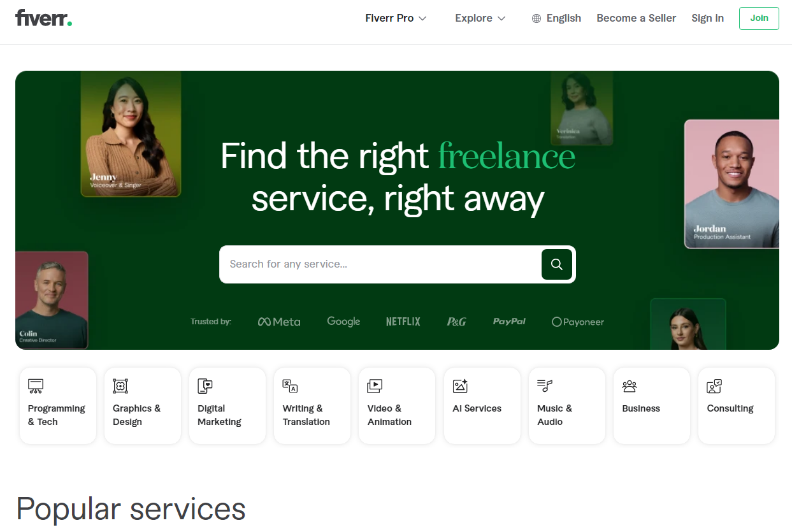Click the fiverr logo

(x=43, y=18)
